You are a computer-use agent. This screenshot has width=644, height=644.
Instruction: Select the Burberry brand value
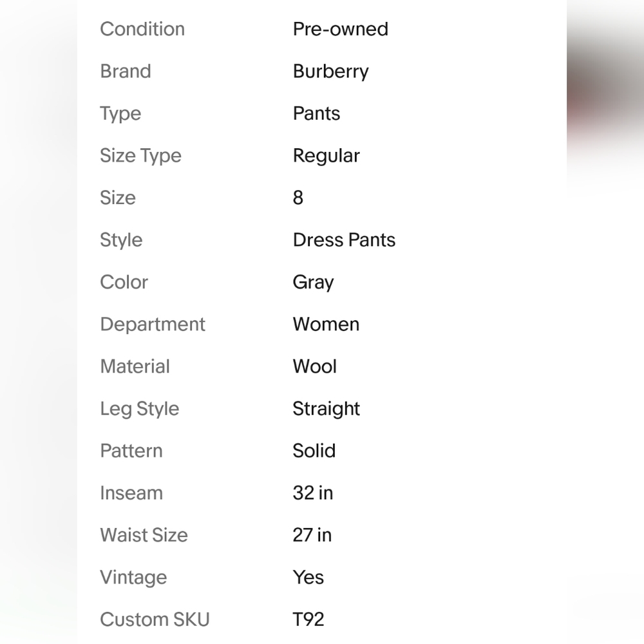click(330, 72)
